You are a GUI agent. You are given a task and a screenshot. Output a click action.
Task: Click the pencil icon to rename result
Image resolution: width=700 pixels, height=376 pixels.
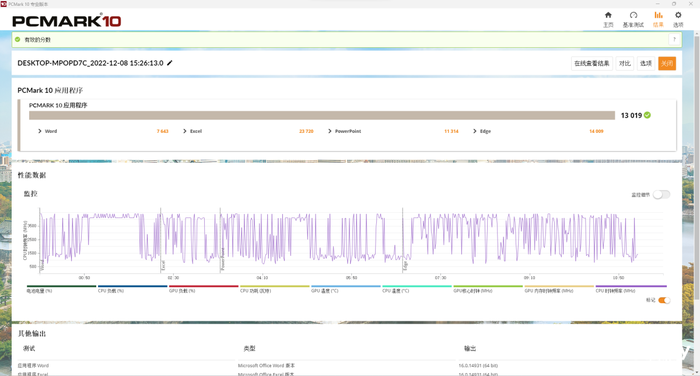[170, 63]
